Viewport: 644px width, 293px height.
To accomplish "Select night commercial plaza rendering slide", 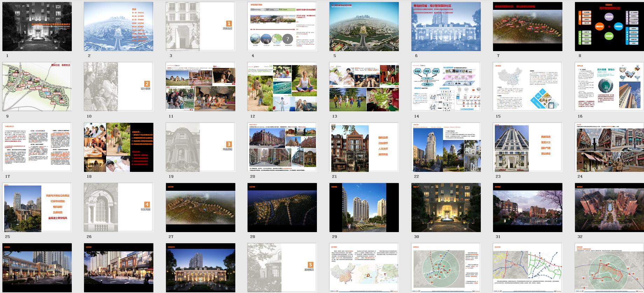I will click(118, 268).
